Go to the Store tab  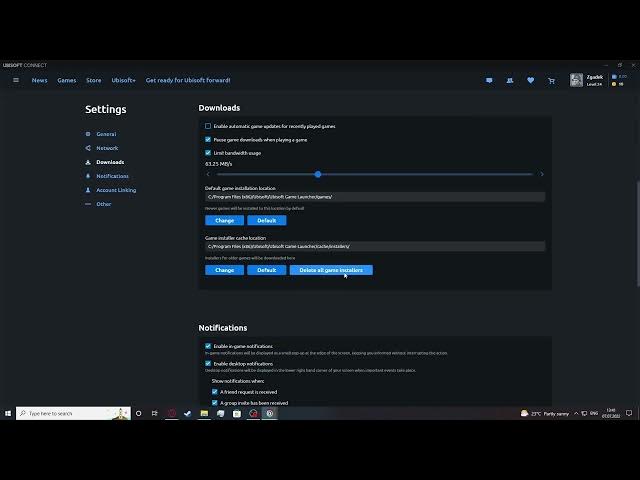point(93,80)
